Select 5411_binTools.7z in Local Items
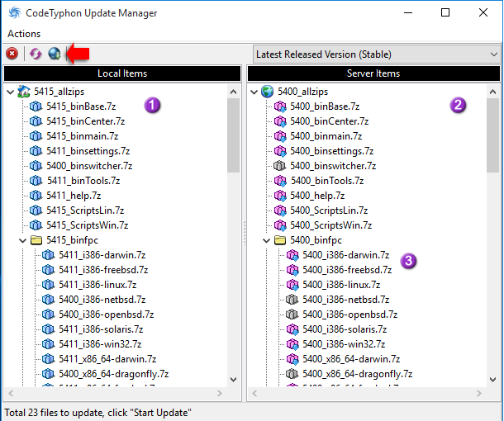Viewport: 504px width, 421px height. coord(83,181)
